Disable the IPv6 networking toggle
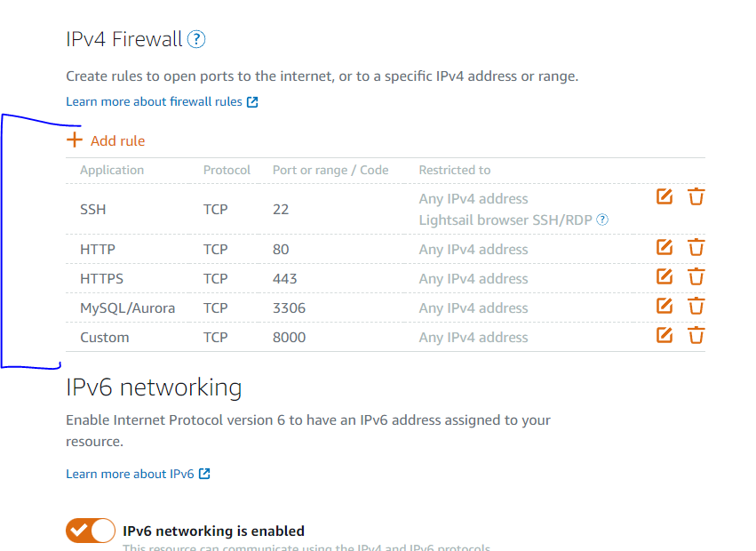The image size is (756, 551). (91, 531)
